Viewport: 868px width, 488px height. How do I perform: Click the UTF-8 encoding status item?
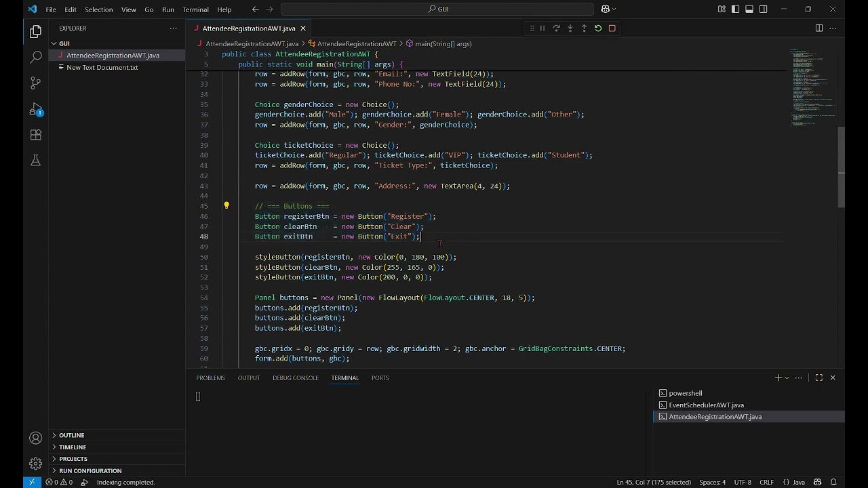click(x=743, y=483)
